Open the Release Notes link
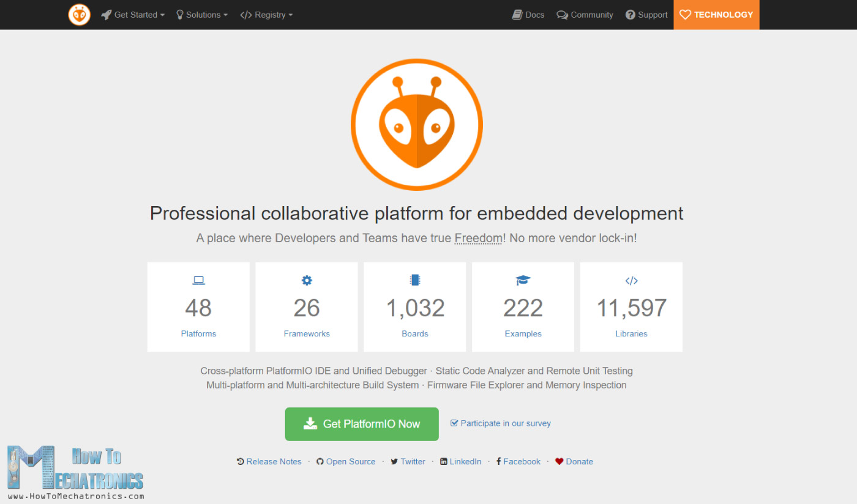Image resolution: width=857 pixels, height=504 pixels. tap(269, 462)
